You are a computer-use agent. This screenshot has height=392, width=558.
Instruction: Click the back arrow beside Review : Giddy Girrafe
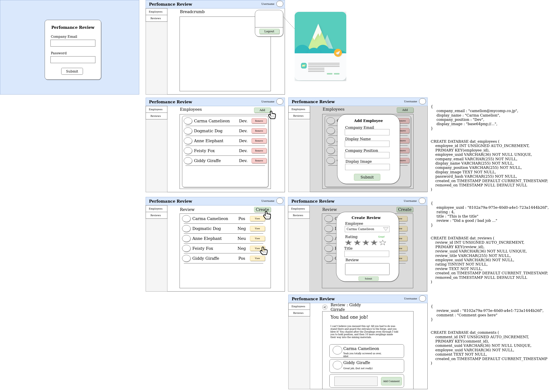pos(325,307)
